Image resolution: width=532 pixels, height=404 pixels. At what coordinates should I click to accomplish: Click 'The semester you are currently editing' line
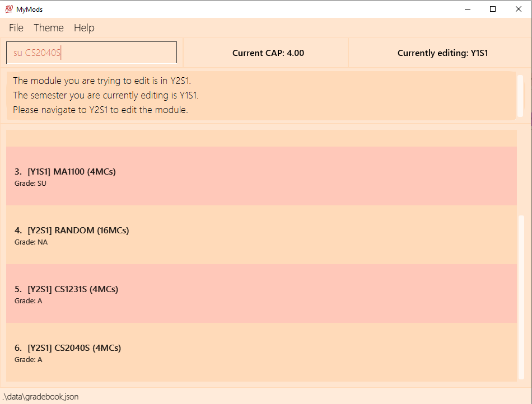point(106,95)
